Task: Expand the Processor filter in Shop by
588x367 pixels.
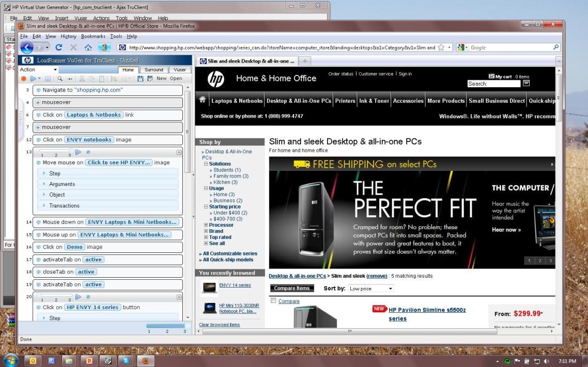Action: [x=206, y=225]
